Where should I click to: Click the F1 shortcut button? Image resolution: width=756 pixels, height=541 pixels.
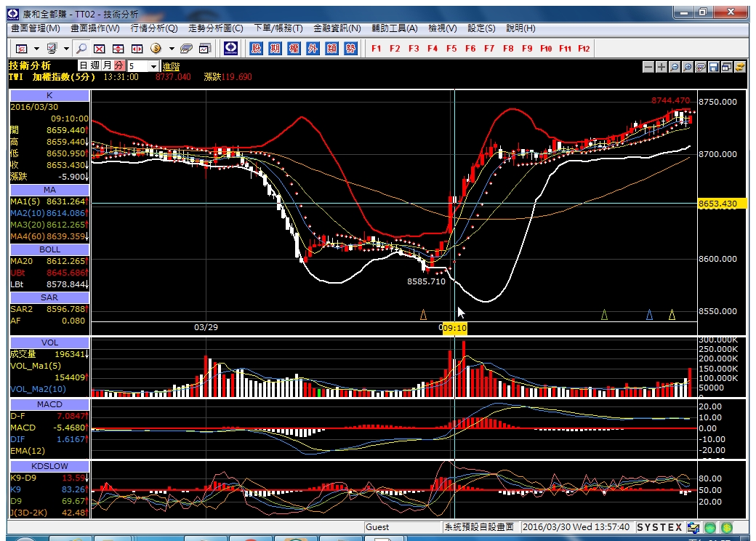pyautogui.click(x=376, y=48)
